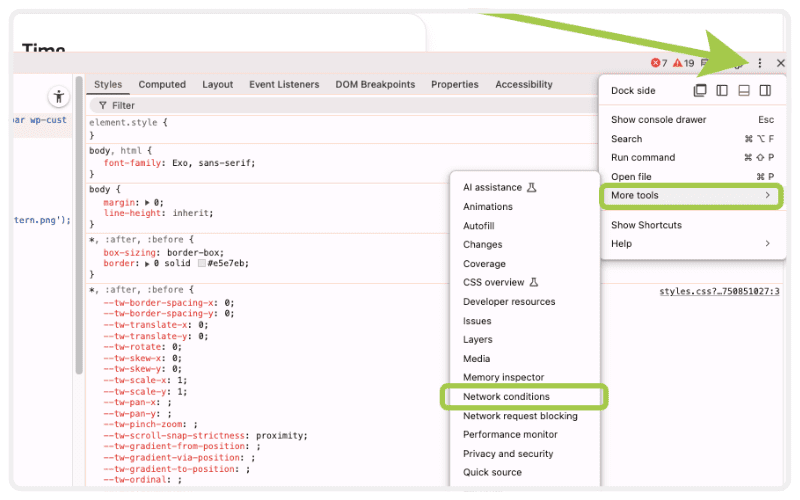Open the three-dot DevTools customize menu
Viewport: 800px width, 500px height.
pos(759,63)
